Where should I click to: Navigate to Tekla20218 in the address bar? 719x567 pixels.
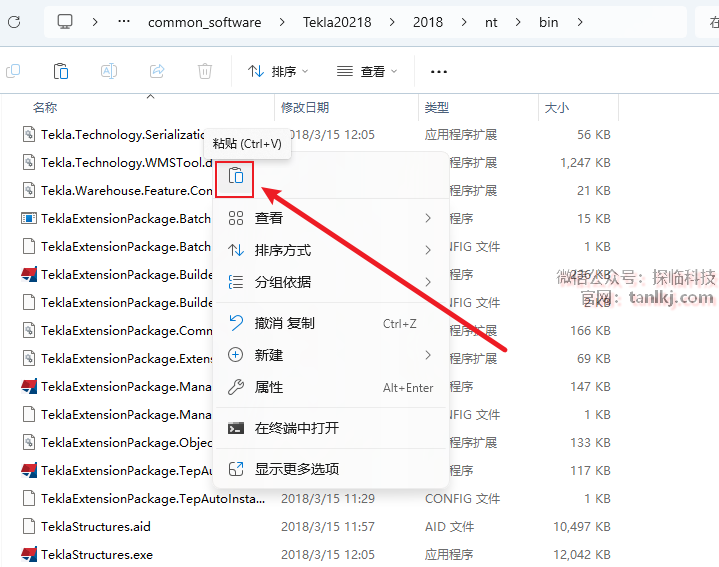(x=337, y=22)
